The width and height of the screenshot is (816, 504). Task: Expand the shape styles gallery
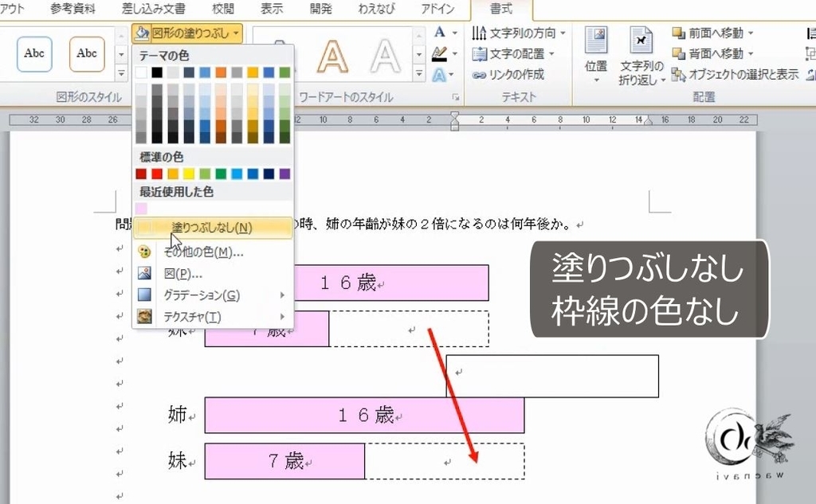(x=121, y=73)
